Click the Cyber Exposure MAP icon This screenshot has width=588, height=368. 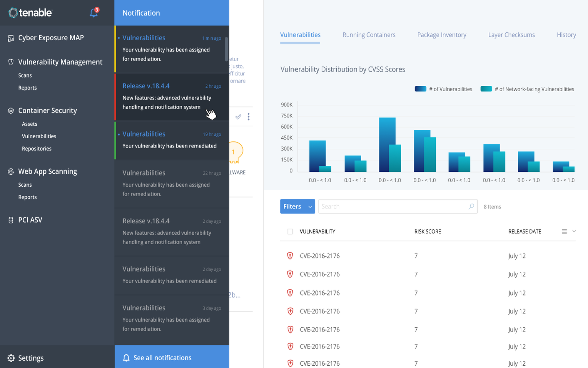click(11, 38)
